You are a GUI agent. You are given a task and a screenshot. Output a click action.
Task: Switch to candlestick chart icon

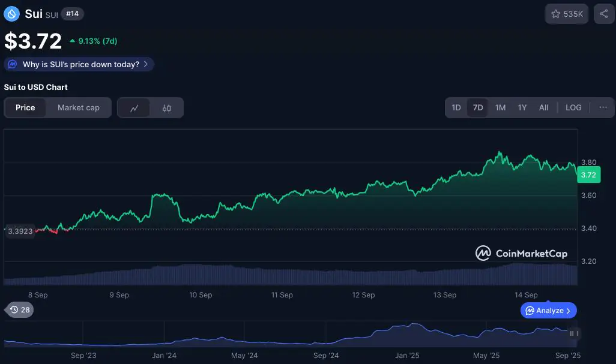(167, 108)
